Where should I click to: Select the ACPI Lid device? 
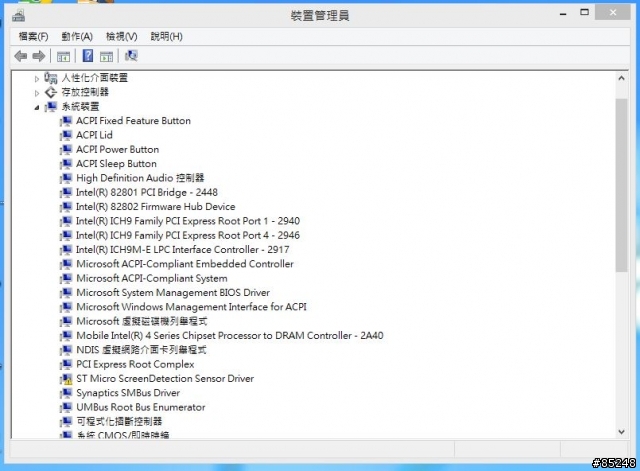(x=94, y=135)
